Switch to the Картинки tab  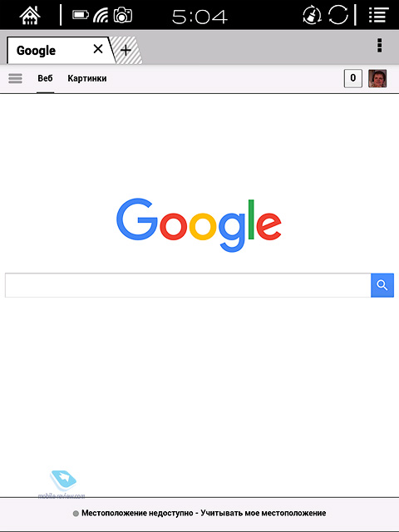tap(87, 78)
